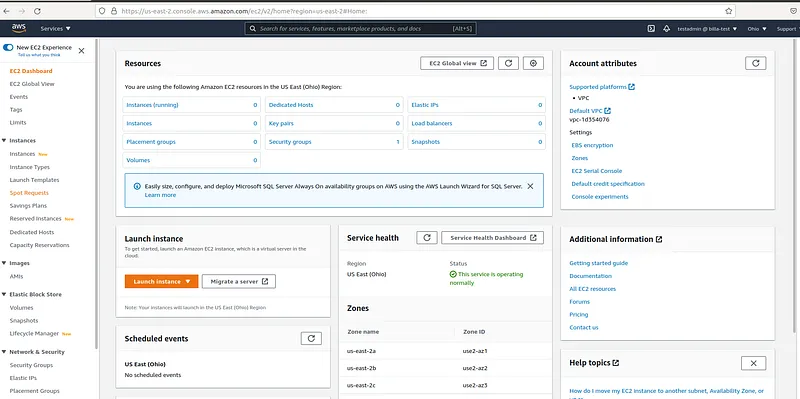Open the Support dropdown menu
Screen dimensions: 800x399
(x=787, y=29)
